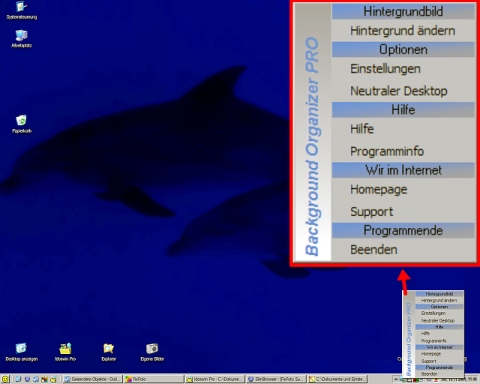Choose Einstellungen in small tray popup menu

pyautogui.click(x=439, y=313)
